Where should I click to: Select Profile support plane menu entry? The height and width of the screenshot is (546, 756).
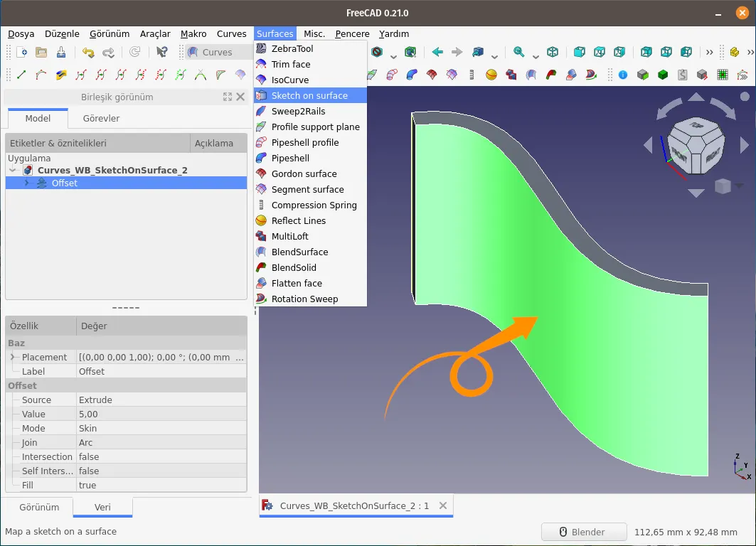pos(310,127)
